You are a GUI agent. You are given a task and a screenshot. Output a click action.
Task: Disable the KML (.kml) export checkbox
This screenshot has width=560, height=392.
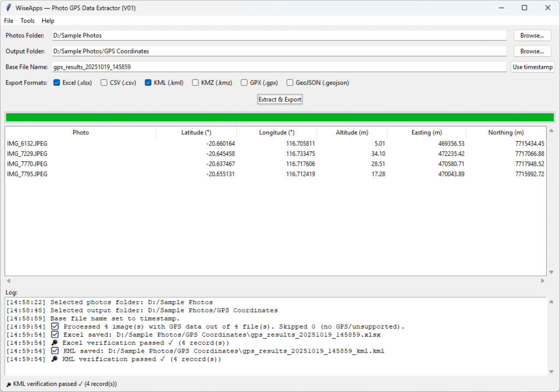[148, 83]
